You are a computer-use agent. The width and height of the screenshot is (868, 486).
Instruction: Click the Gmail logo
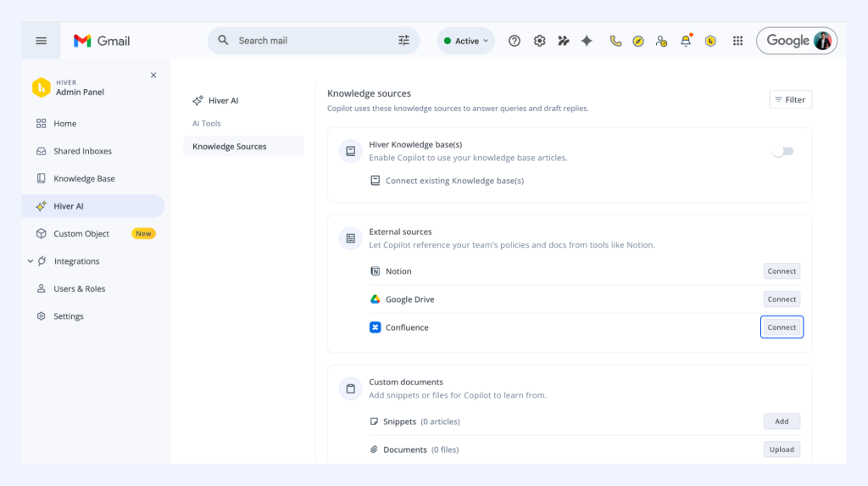tap(102, 41)
